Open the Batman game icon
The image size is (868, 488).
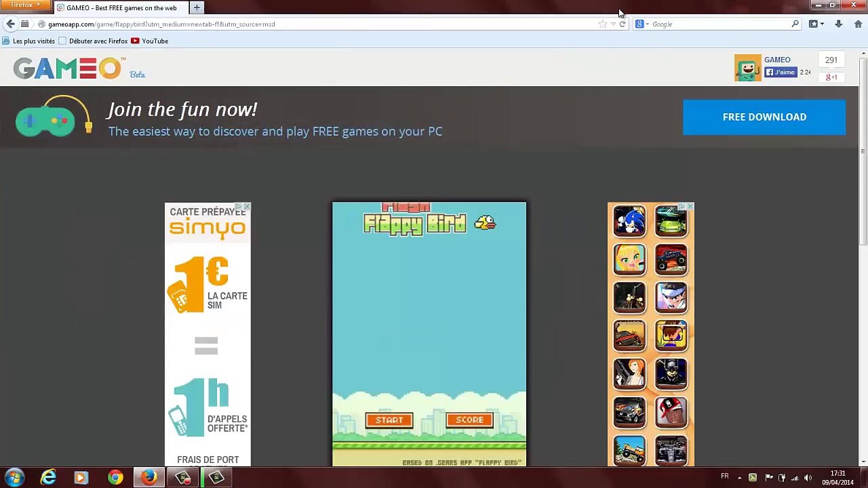click(671, 373)
